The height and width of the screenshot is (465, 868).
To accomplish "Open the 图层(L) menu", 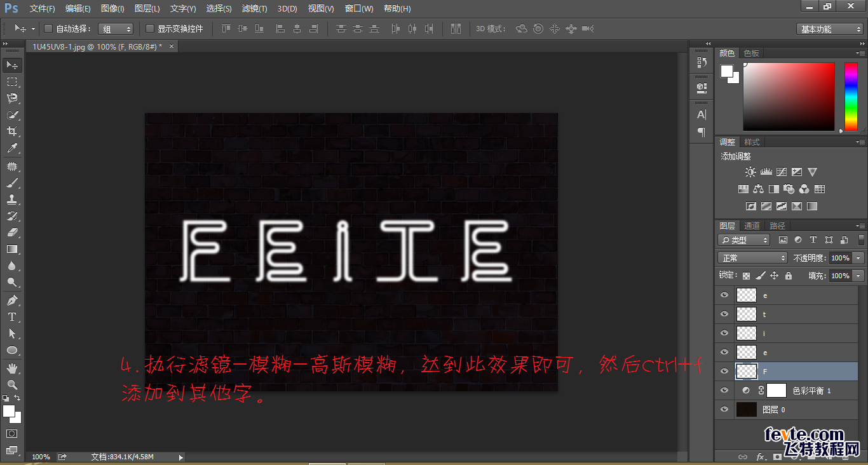I will click(147, 9).
